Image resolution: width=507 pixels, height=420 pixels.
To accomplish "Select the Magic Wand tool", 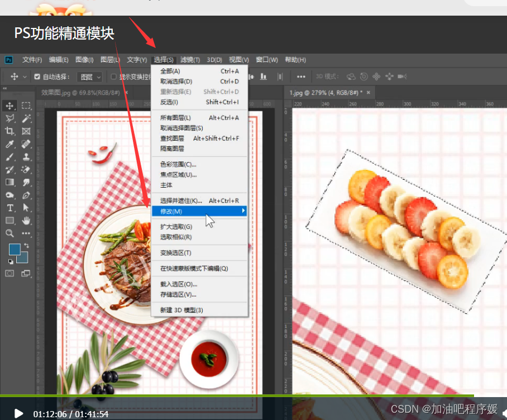I will point(26,118).
